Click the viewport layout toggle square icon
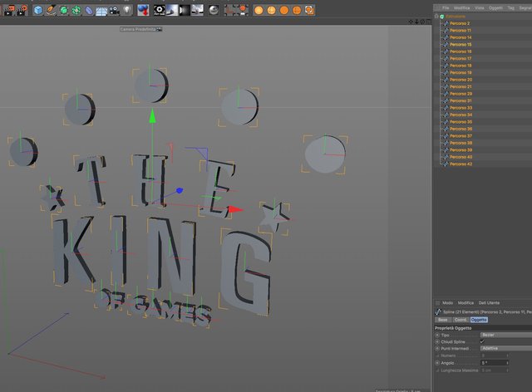 [x=429, y=22]
